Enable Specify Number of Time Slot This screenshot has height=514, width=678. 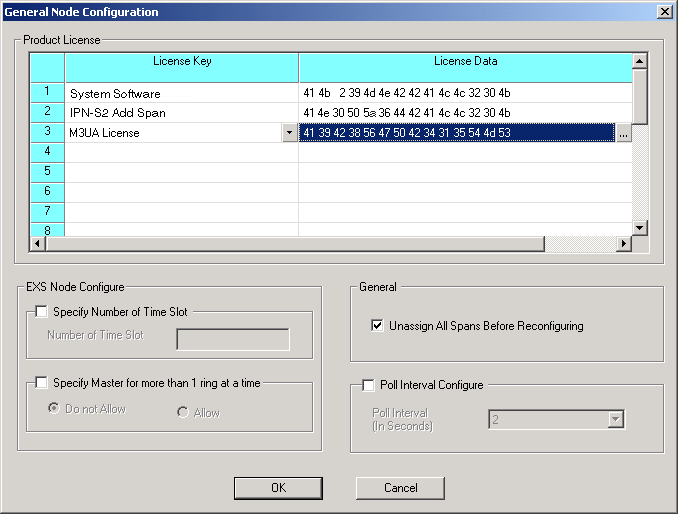pyautogui.click(x=41, y=312)
